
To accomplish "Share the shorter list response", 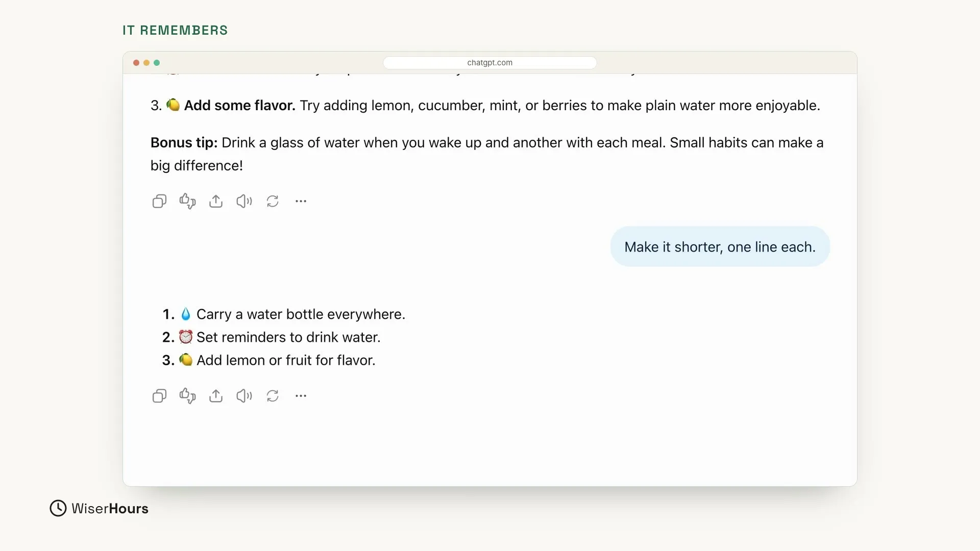I will click(x=216, y=396).
